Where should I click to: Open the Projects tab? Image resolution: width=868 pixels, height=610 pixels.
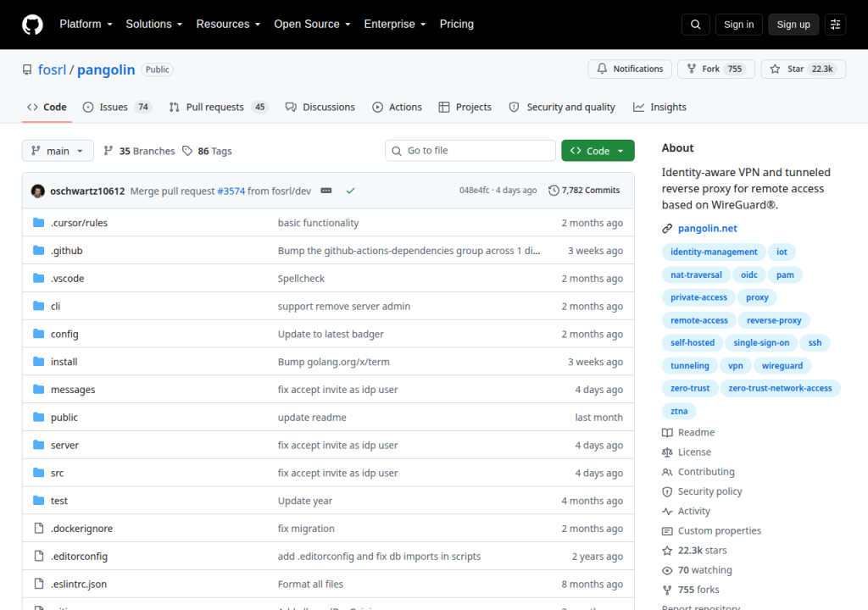465,107
